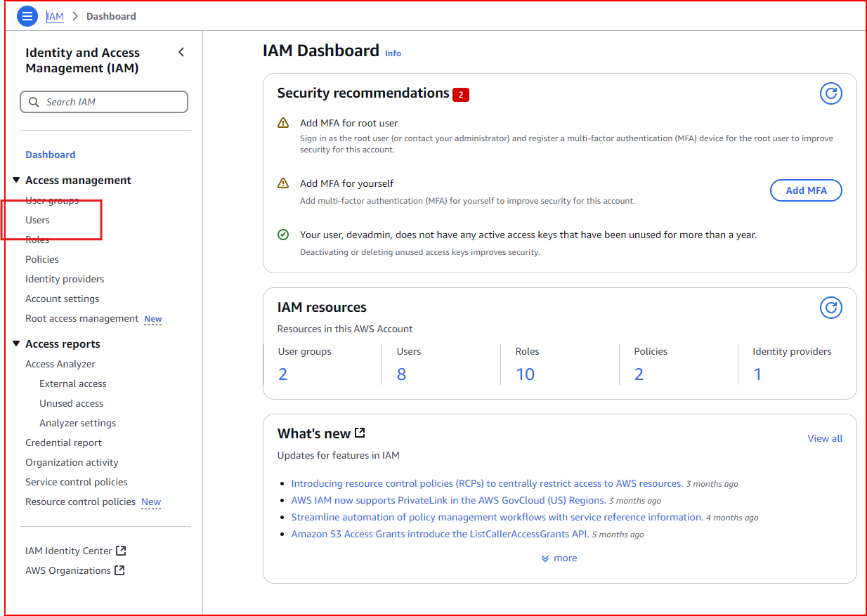Refresh the Security recommendations panel
The width and height of the screenshot is (867, 616).
(x=831, y=93)
